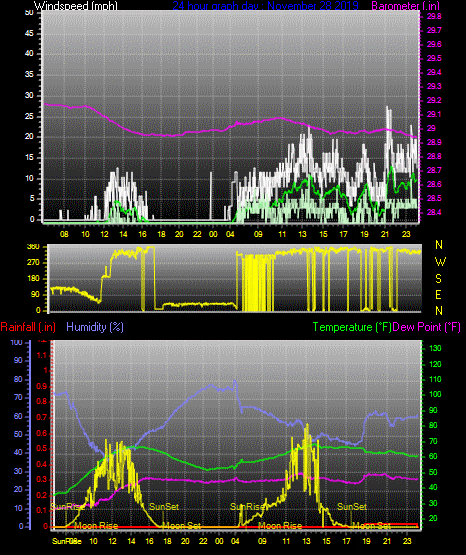The width and height of the screenshot is (466, 555).
Task: Click hour 23 on humidity chart axis
Action: point(407,541)
